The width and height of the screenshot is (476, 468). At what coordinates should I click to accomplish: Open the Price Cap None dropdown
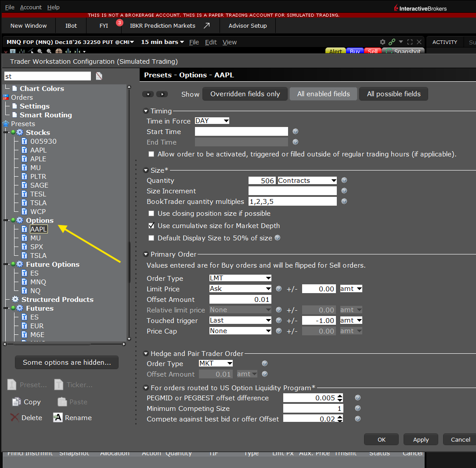click(x=240, y=331)
